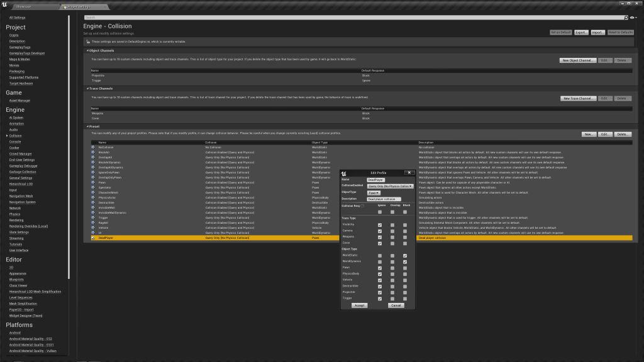Open the CollisionEnabled dropdown
The height and width of the screenshot is (362, 644).
click(x=390, y=186)
